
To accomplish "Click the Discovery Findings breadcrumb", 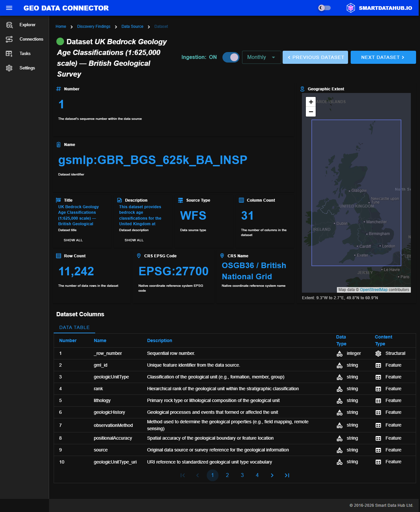I will tap(94, 27).
